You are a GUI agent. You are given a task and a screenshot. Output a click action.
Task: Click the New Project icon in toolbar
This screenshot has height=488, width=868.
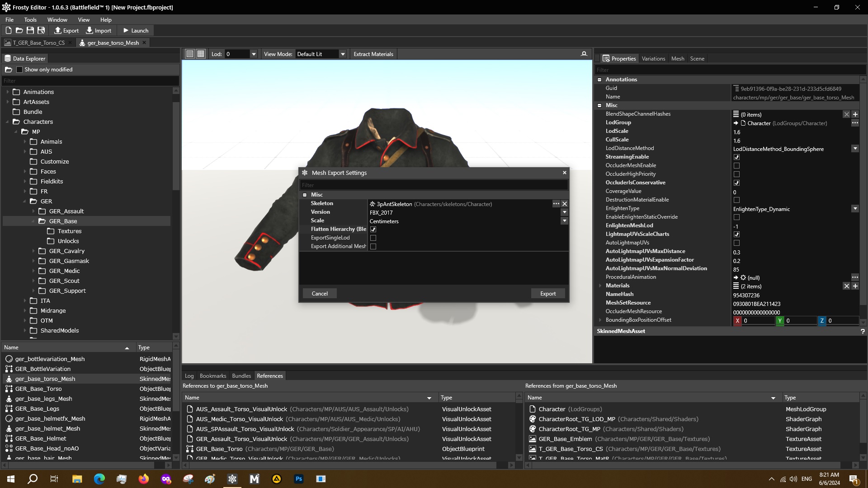coord(8,30)
